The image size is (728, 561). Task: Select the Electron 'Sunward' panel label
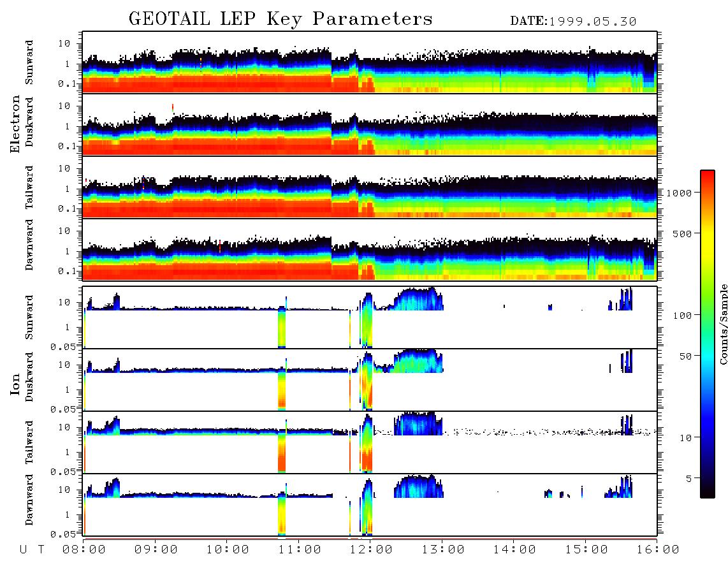coord(29,62)
